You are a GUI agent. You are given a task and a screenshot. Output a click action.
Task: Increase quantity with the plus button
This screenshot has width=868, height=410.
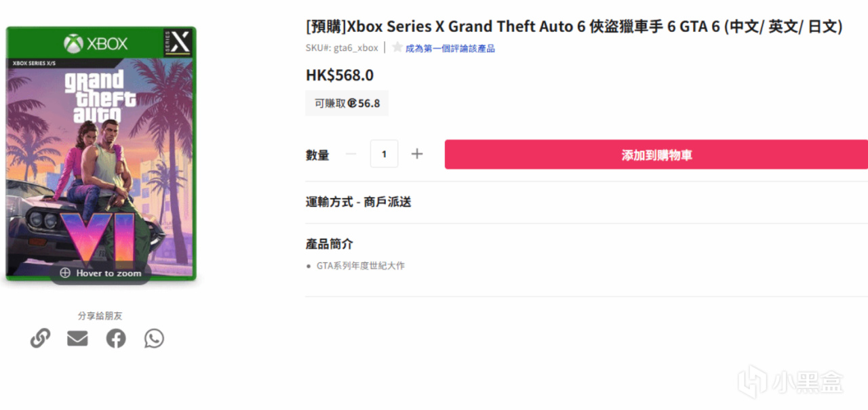(417, 154)
